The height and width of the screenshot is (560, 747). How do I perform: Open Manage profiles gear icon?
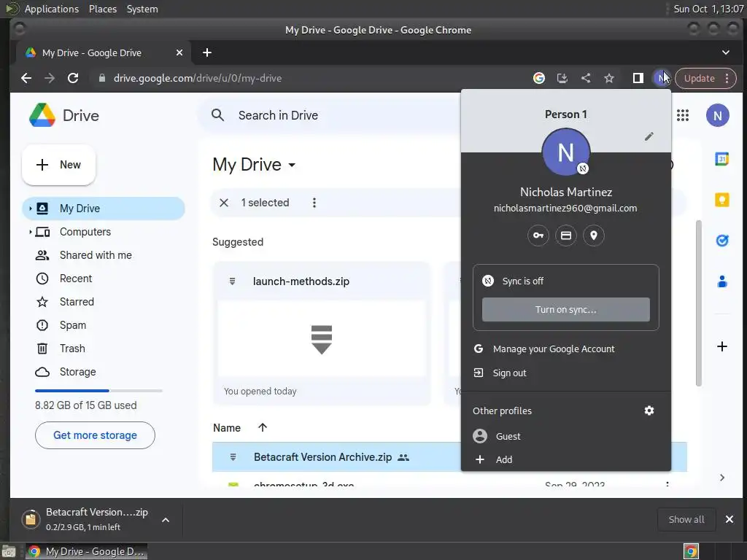[649, 411]
